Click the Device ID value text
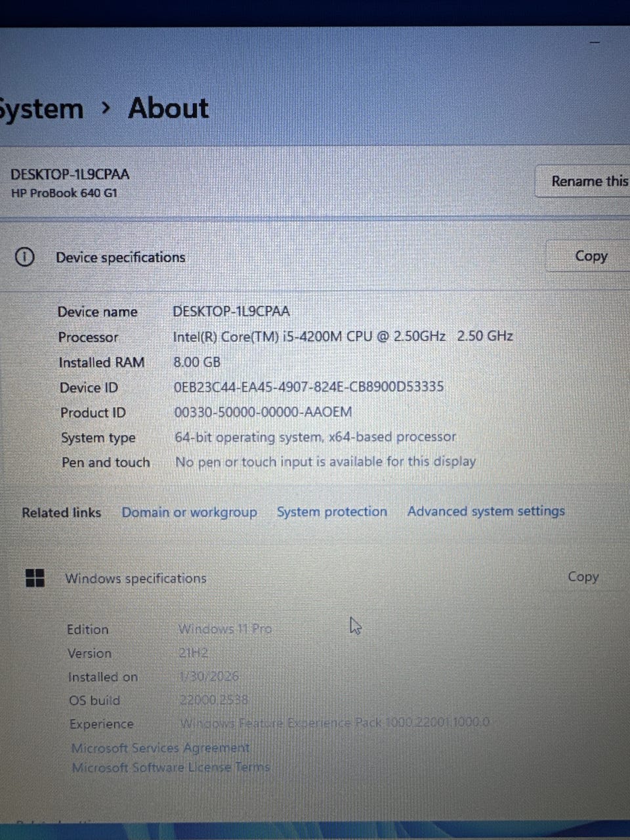The width and height of the screenshot is (630, 840). coord(308,387)
